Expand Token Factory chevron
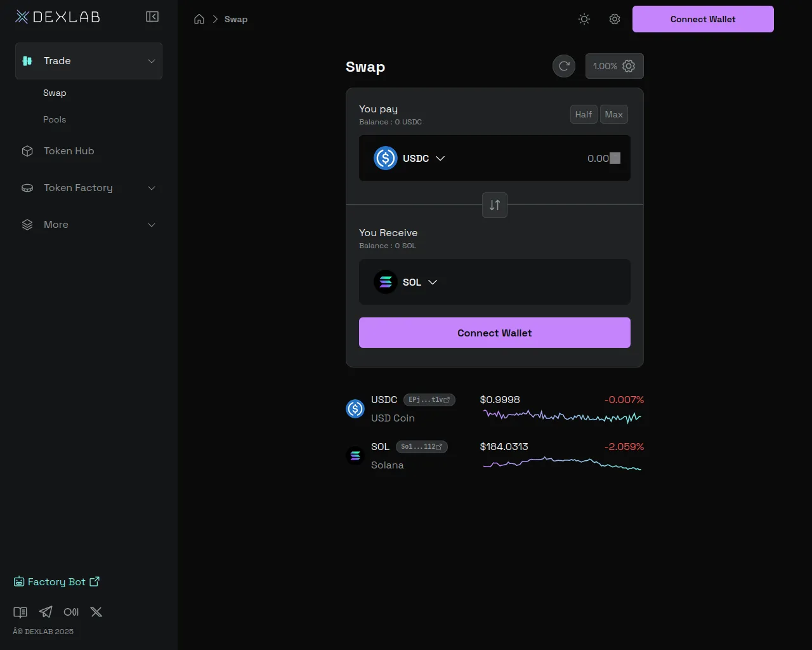 [152, 188]
